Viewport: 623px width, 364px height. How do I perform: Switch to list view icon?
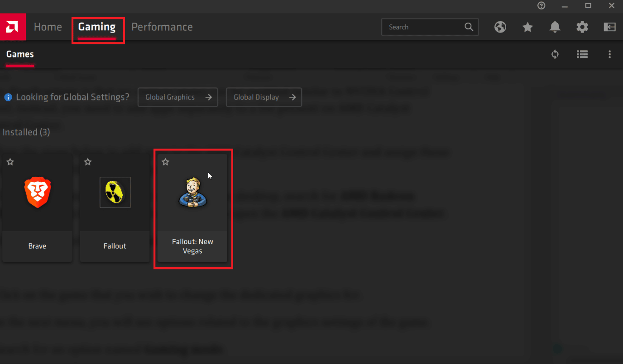click(x=582, y=54)
